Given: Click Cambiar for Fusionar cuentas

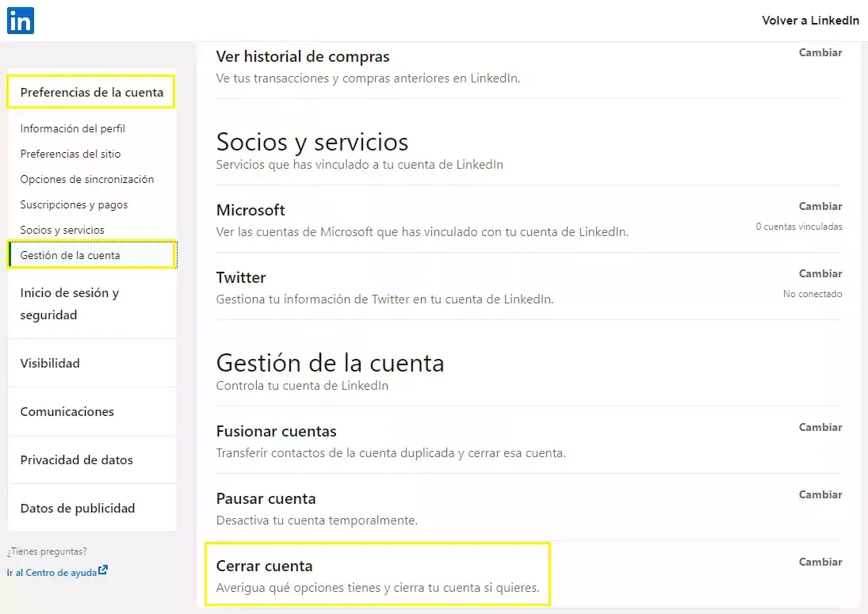Looking at the screenshot, I should tap(820, 428).
